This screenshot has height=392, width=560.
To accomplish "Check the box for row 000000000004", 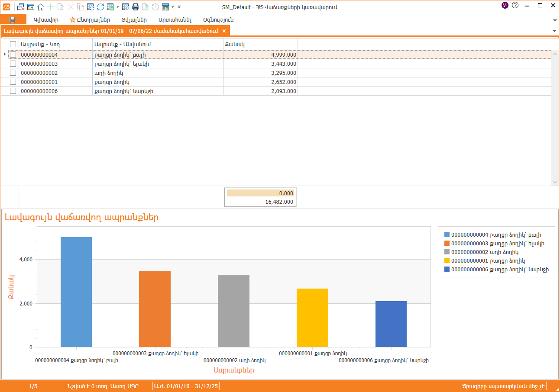I will (x=13, y=55).
